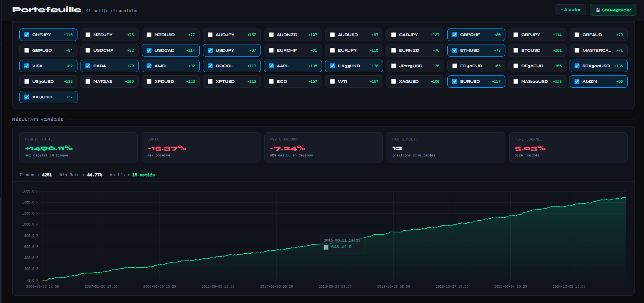Save the portfolio with Sauvegarder
The height and width of the screenshot is (303, 644).
[613, 10]
